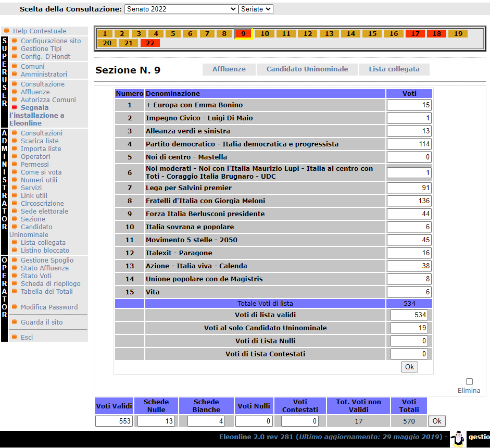Click Voti Contestati field in bottom row

coord(299,421)
